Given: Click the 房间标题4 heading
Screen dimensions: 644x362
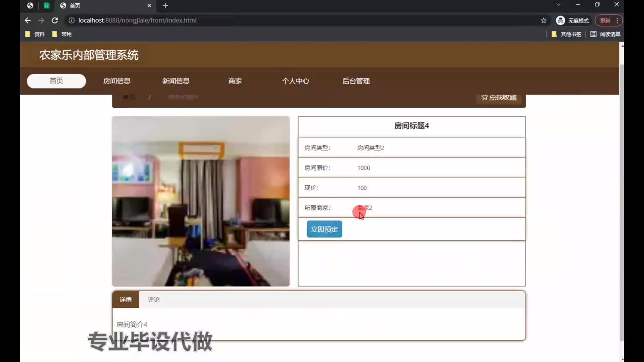Looking at the screenshot, I should click(412, 126).
